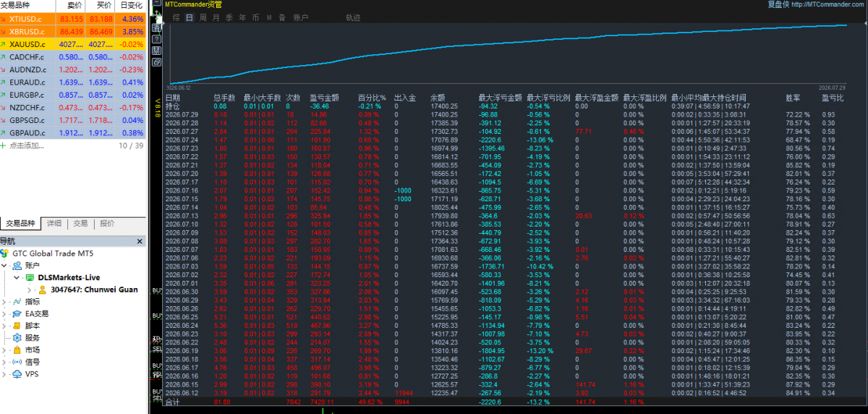Click the green DLSMarkets-Live server icon
Viewport: 868px width, 414px height.
click(x=30, y=277)
